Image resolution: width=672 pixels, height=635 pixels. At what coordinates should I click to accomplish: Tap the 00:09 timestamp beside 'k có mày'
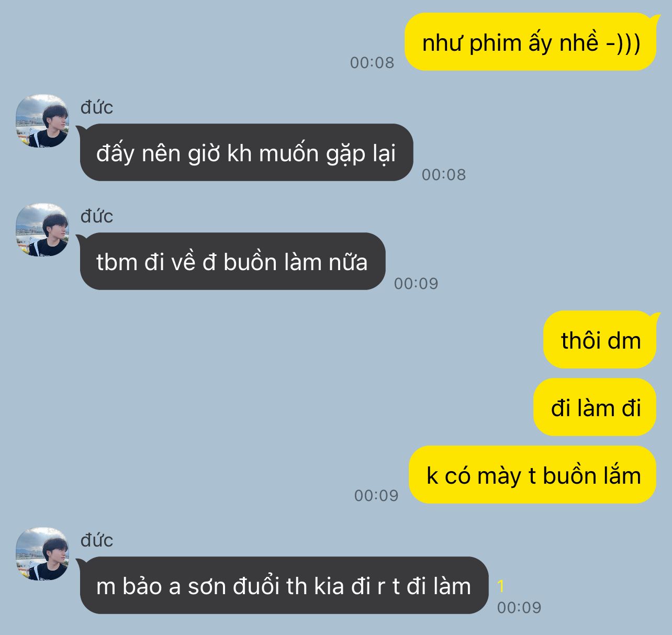pyautogui.click(x=376, y=495)
